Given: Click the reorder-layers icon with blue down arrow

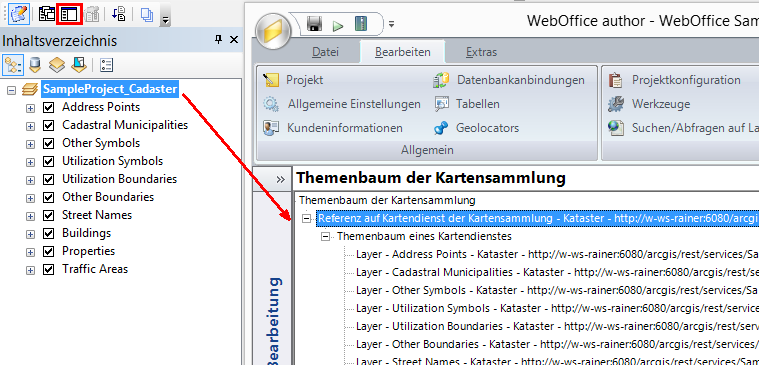Looking at the screenshot, I should pyautogui.click(x=118, y=15).
